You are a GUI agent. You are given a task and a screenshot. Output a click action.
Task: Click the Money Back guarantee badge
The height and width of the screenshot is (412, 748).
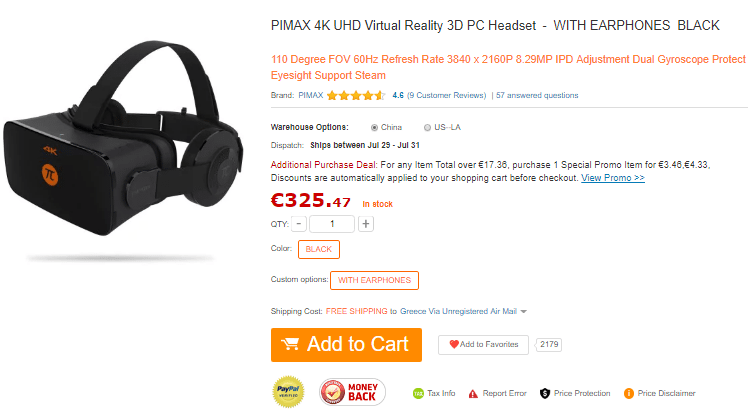(x=352, y=392)
